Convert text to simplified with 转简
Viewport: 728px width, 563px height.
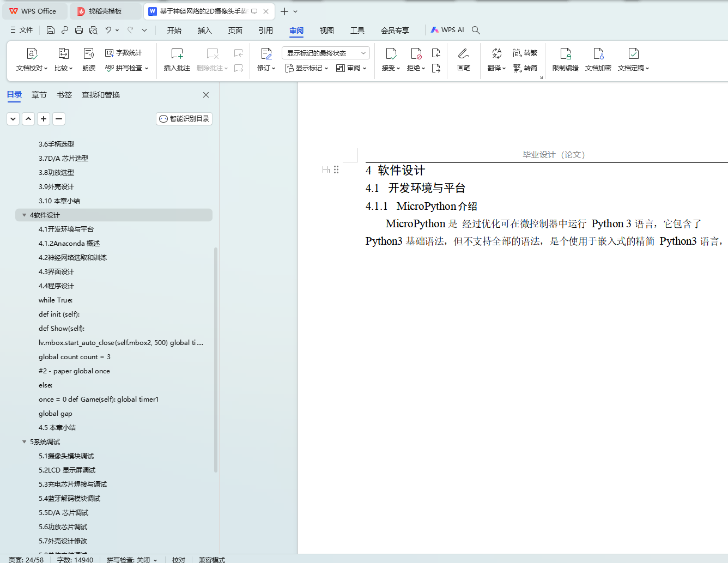(525, 68)
